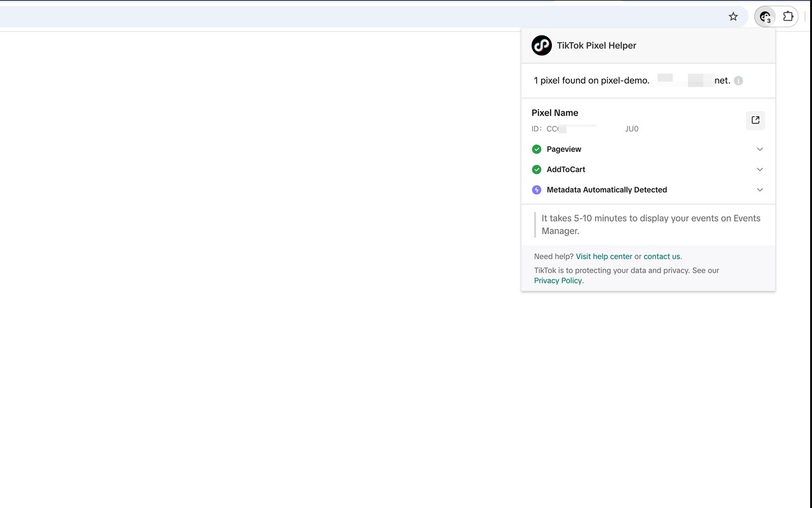Open the Privacy Policy link
Image resolution: width=812 pixels, height=508 pixels.
(558, 281)
